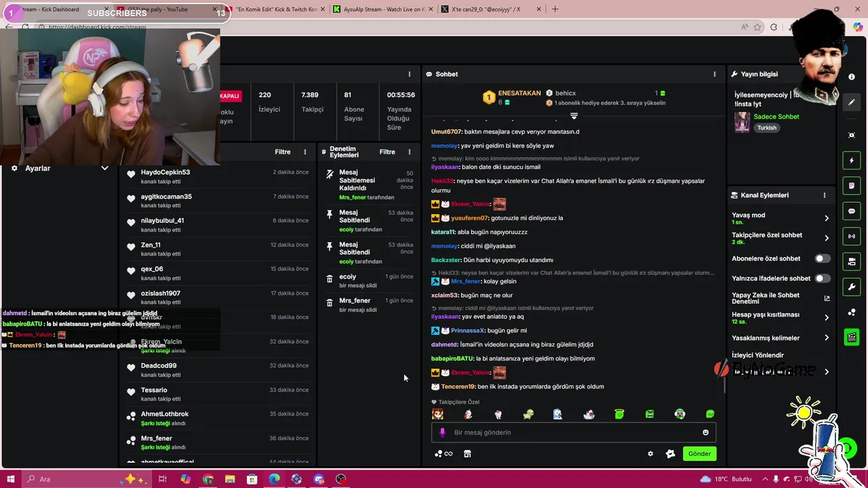Click Sadece Sohbet category thumbnail

[x=743, y=122]
